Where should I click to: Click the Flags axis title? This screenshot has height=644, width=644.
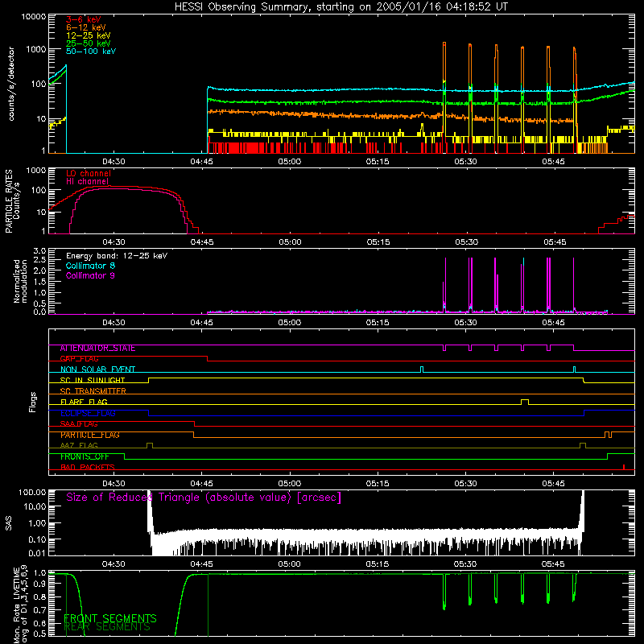click(33, 402)
